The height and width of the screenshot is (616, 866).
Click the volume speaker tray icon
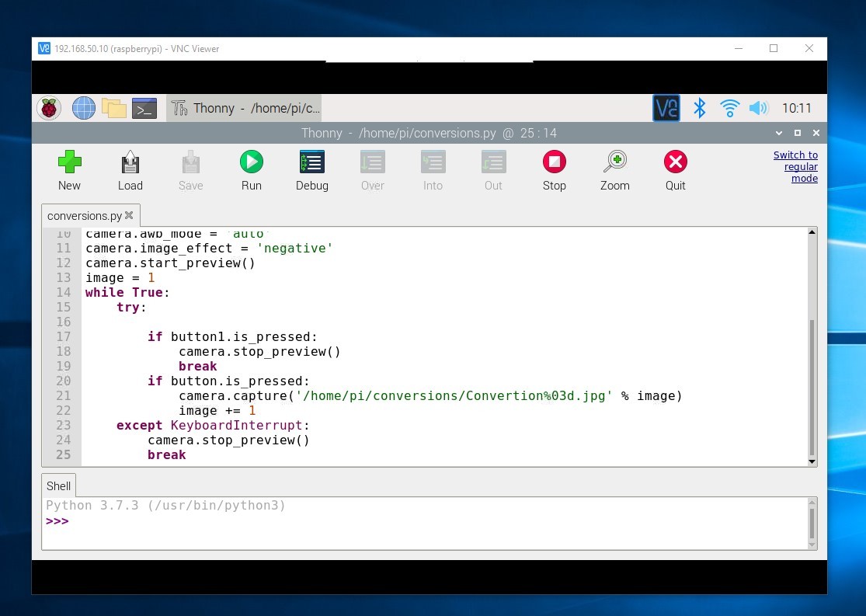[x=759, y=108]
